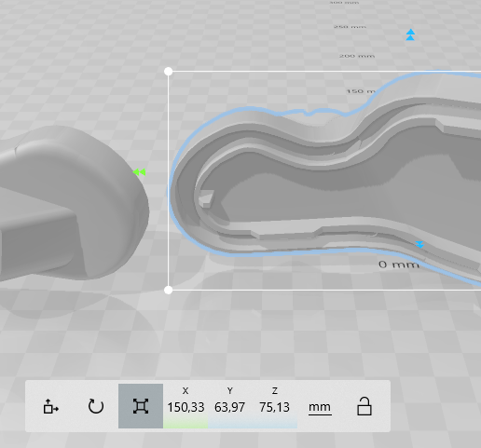Select the Move tool icon
This screenshot has width=481, height=448.
[51, 406]
